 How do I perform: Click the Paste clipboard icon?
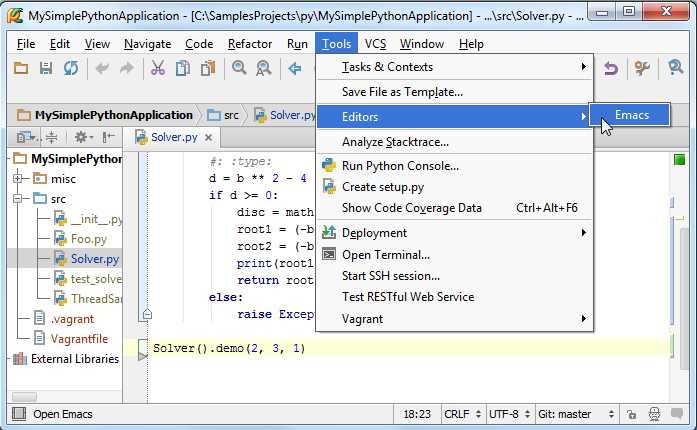(x=208, y=68)
